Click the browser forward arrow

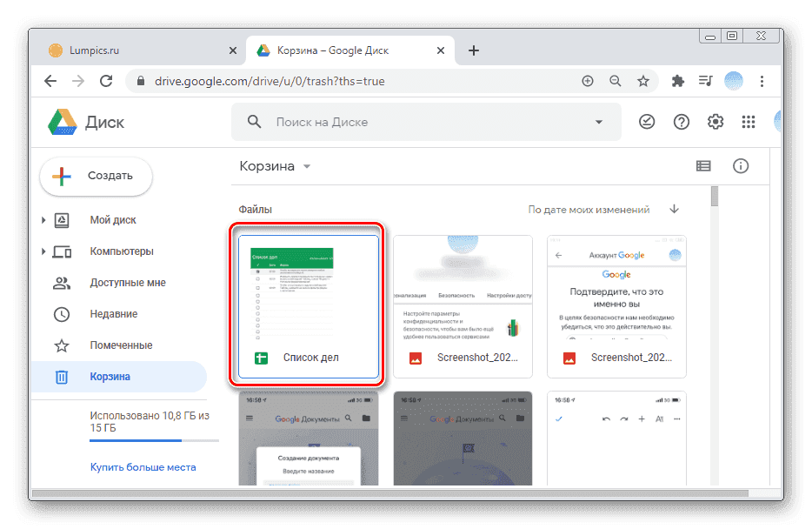78,81
